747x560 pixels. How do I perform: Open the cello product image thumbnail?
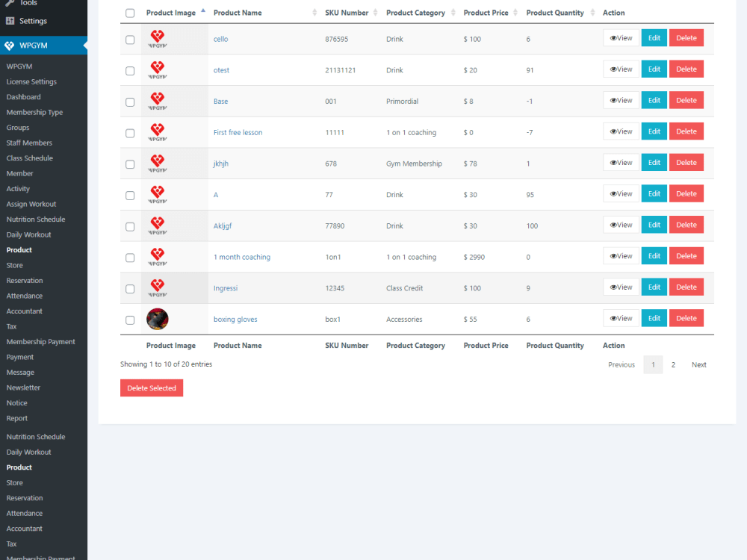(158, 39)
